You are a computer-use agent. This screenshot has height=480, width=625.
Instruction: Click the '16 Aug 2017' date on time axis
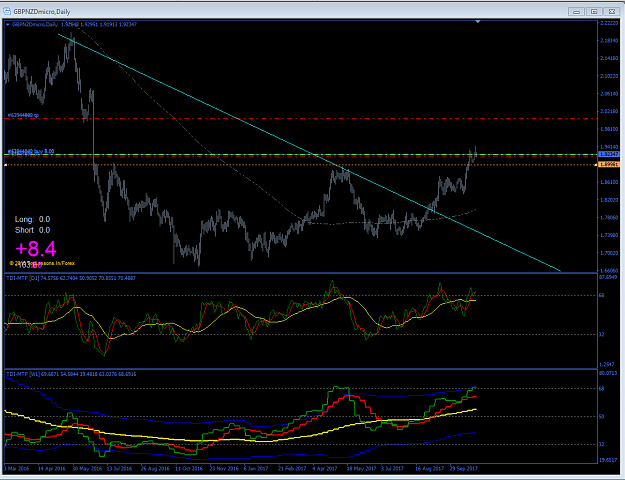(429, 468)
